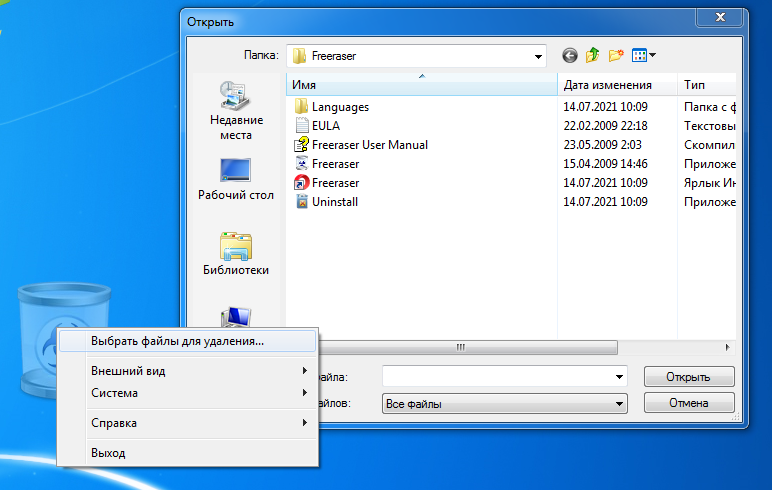
Task: Click the Папка с ф type cell
Action: tap(709, 107)
